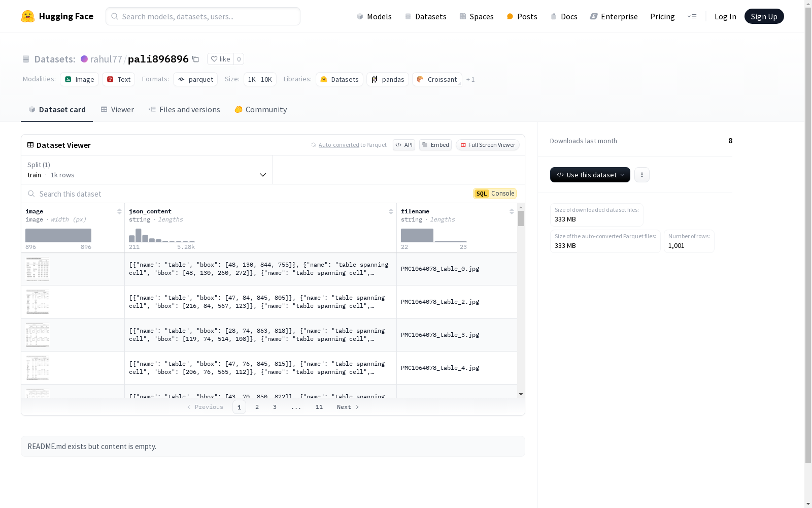Viewport: 812px width, 508px height.
Task: Open more options three-dot button
Action: [x=641, y=175]
